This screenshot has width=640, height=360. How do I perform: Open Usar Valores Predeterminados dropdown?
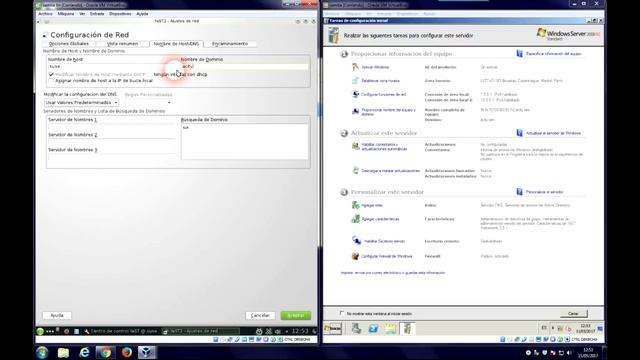coord(82,102)
